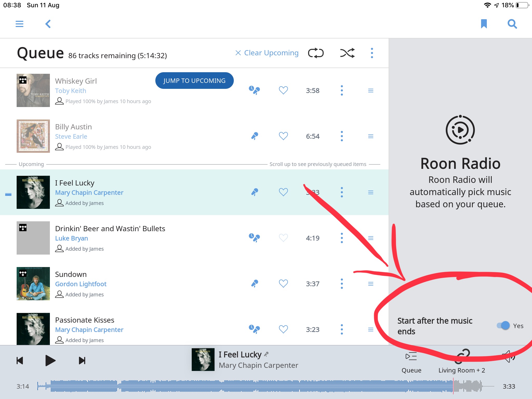Favorite Billy Austin with the heart
Screen dimensions: 532x399
(283, 136)
